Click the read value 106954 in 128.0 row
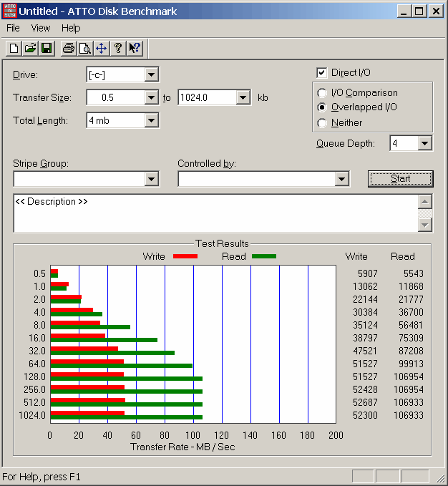The image size is (448, 486). 409,376
